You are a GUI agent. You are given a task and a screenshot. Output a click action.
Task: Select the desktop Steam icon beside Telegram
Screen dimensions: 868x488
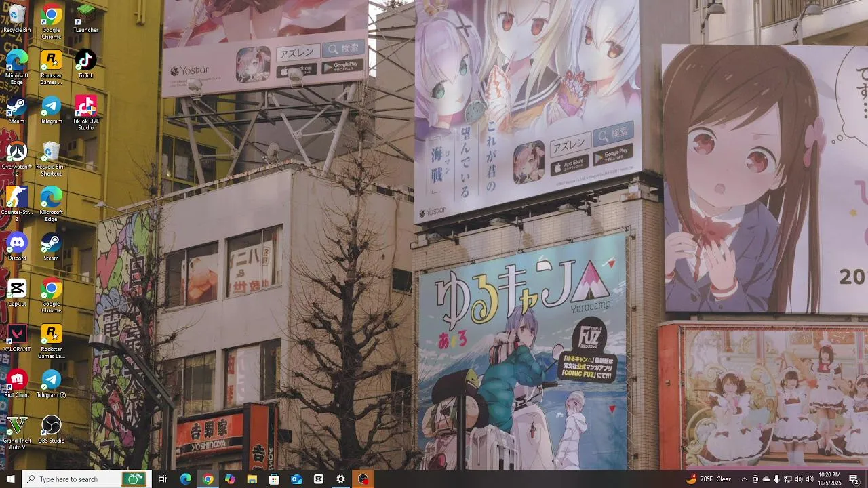[17, 110]
